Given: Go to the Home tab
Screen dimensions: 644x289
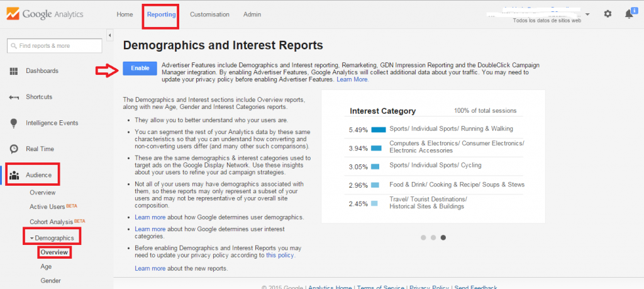Looking at the screenshot, I should point(125,14).
